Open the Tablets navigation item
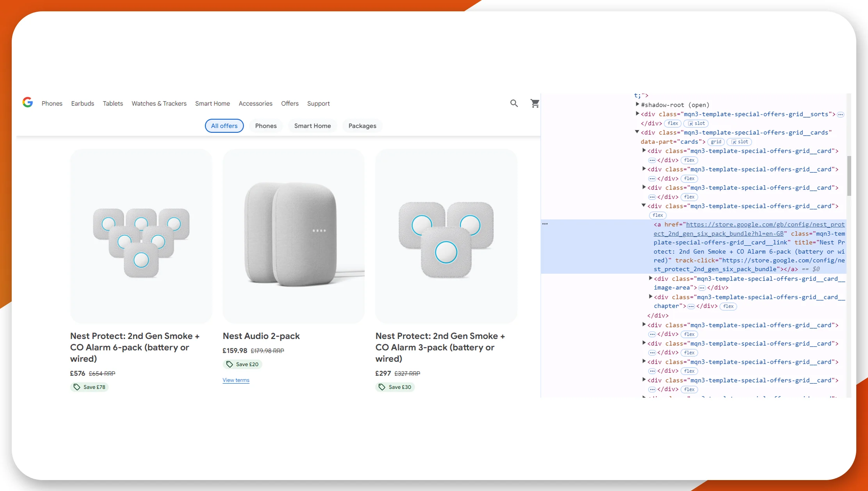Screen dimensions: 868x491 113,104
